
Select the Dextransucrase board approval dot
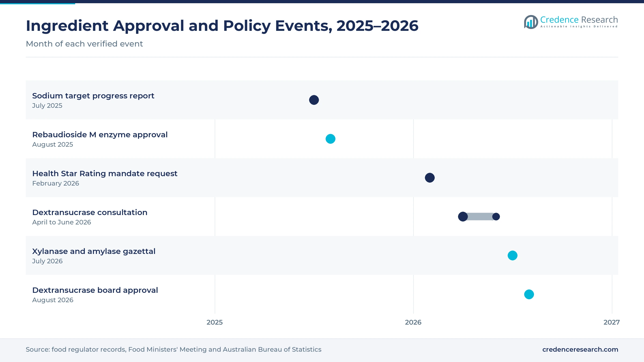(x=529, y=294)
